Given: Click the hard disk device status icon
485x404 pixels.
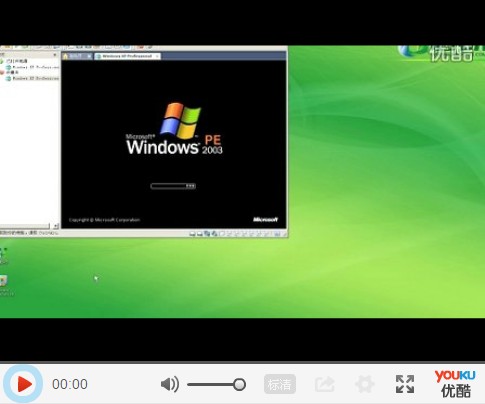Looking at the screenshot, I should pos(192,234).
